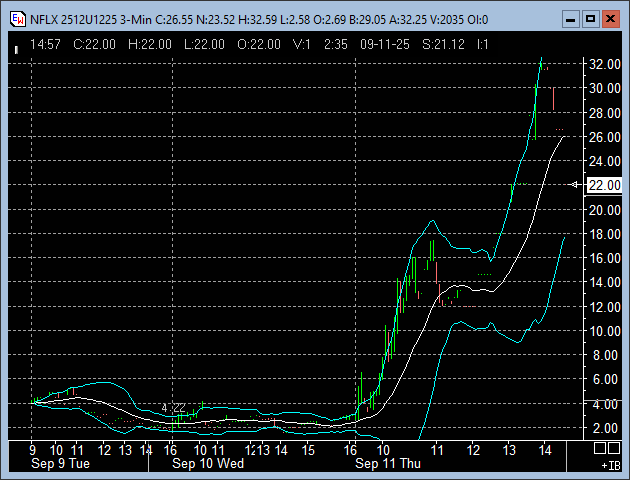Open the EW application icon menu in title bar
The height and width of the screenshot is (480, 630).
coord(18,19)
